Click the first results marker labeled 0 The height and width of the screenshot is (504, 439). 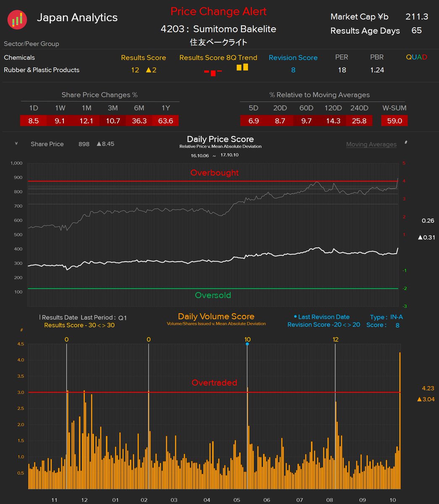(x=66, y=339)
